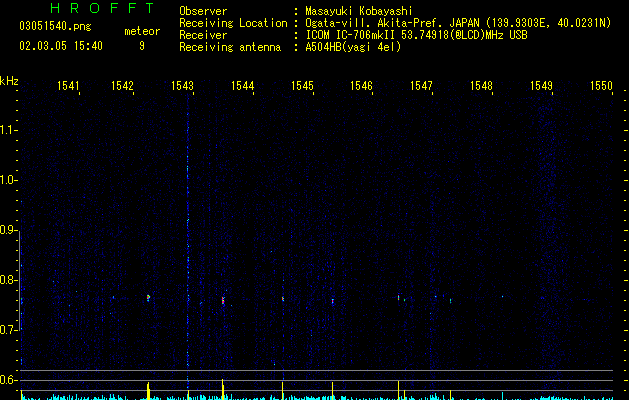Click the 0.8 kHz frequency label

pos(8,280)
